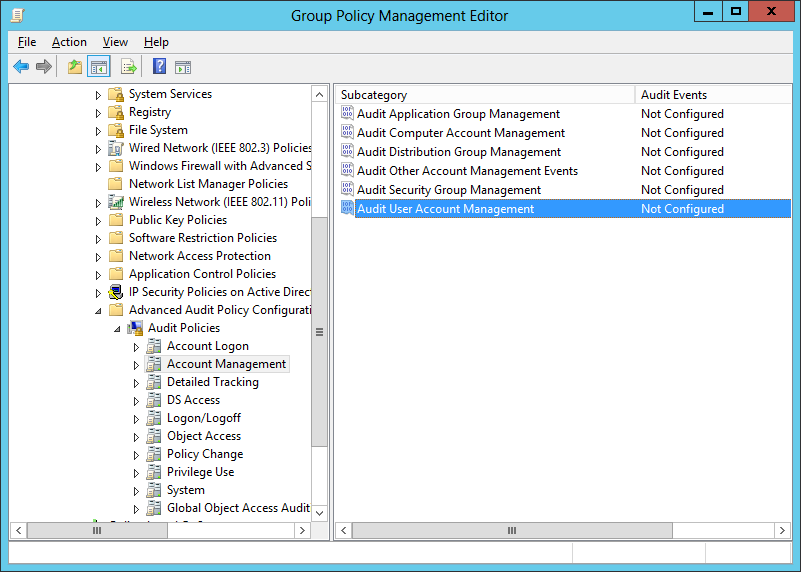Click the Audit Security Group Management icon
Image resolution: width=801 pixels, height=572 pixels.
tap(347, 189)
